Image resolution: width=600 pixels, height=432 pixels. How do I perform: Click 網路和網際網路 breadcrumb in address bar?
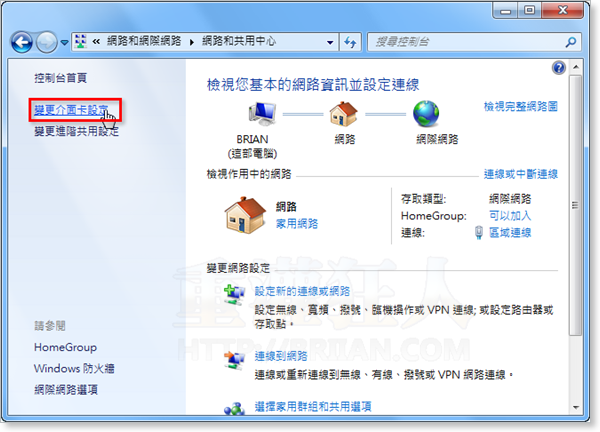(144, 41)
